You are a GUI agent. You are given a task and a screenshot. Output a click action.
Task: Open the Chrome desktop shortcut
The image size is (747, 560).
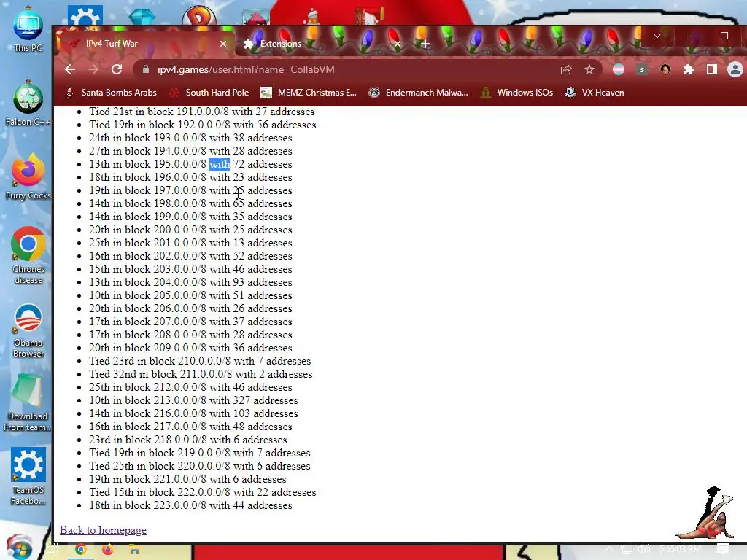point(28,256)
